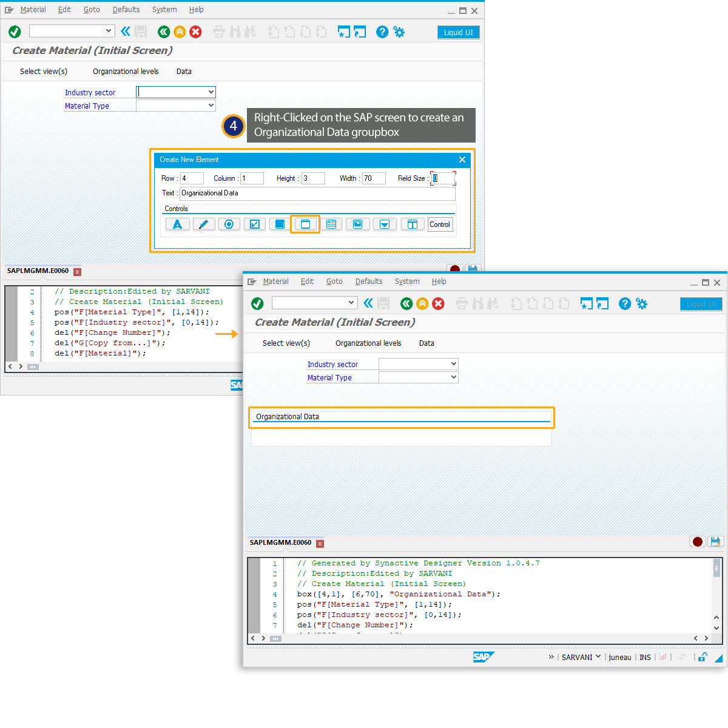Click Organizational levels in front window

(x=368, y=343)
